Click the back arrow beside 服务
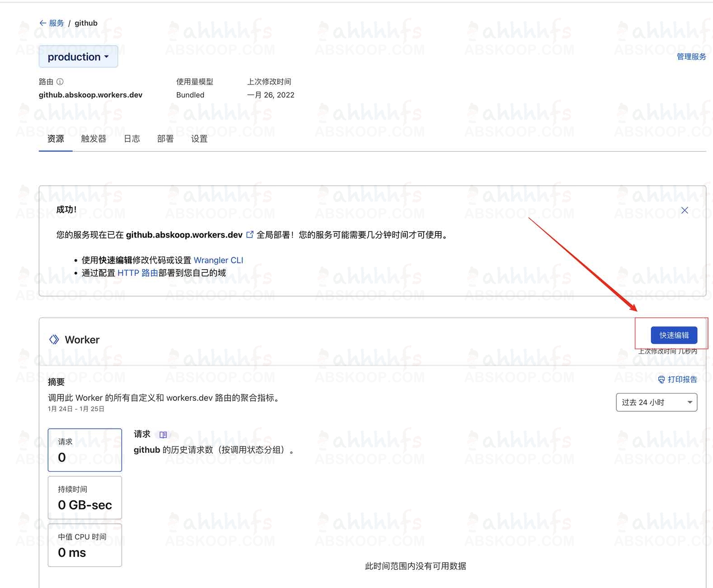Viewport: 713px width, 588px height. coord(42,23)
